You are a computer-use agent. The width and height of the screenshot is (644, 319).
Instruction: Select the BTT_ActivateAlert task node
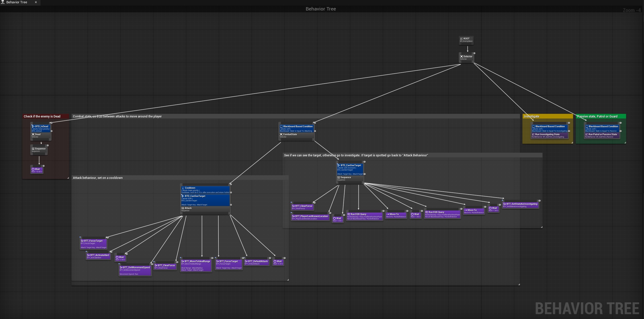(98, 256)
